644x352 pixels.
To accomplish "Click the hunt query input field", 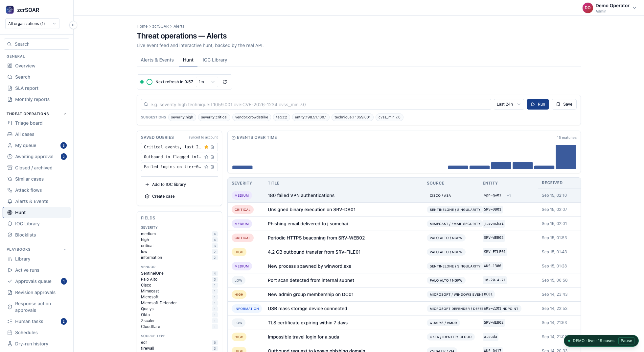I will click(316, 104).
